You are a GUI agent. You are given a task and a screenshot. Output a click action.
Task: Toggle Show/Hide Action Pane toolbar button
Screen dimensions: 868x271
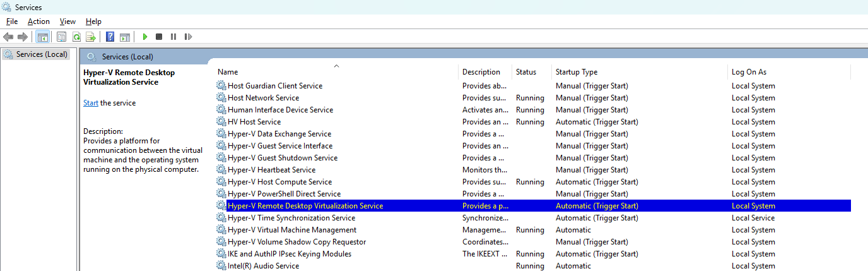pyautogui.click(x=125, y=37)
